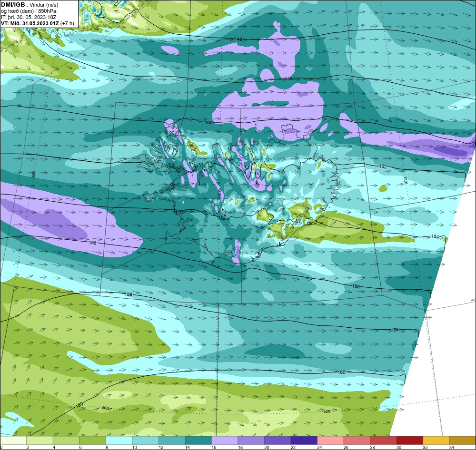
Task: Select the pale cyan 8–10 m/s legend swatch
Action: coord(119,440)
